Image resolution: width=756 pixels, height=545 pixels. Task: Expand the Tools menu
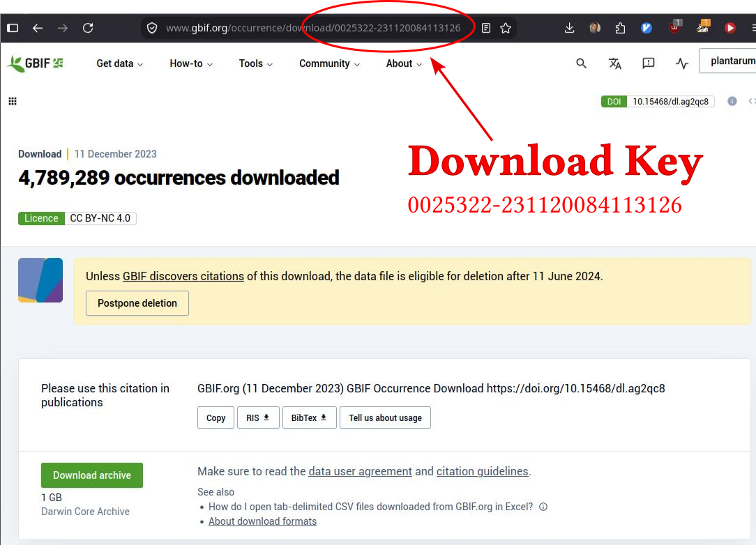pyautogui.click(x=255, y=63)
